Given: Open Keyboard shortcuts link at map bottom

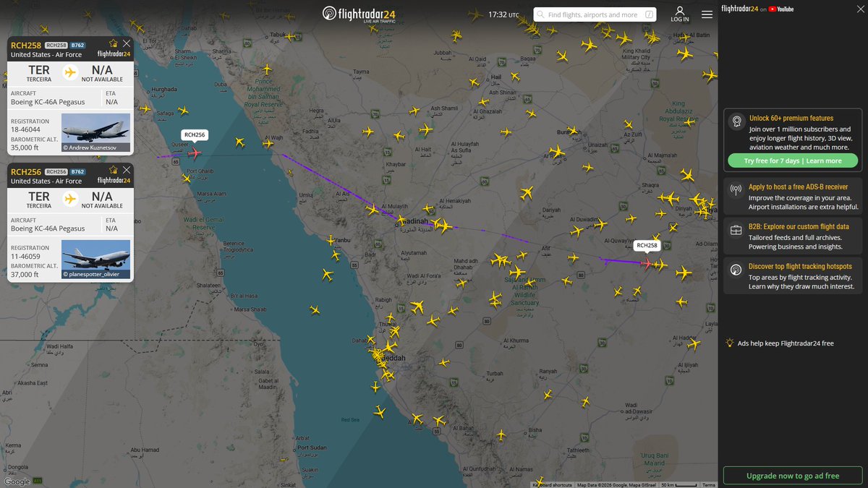Looking at the screenshot, I should [x=553, y=484].
